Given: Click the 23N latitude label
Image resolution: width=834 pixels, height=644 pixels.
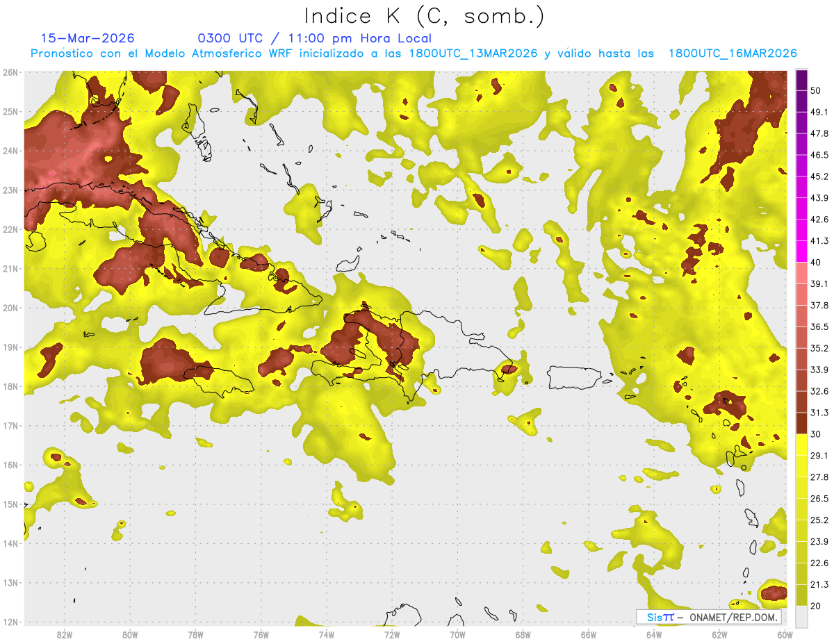Looking at the screenshot, I should coord(10,190).
